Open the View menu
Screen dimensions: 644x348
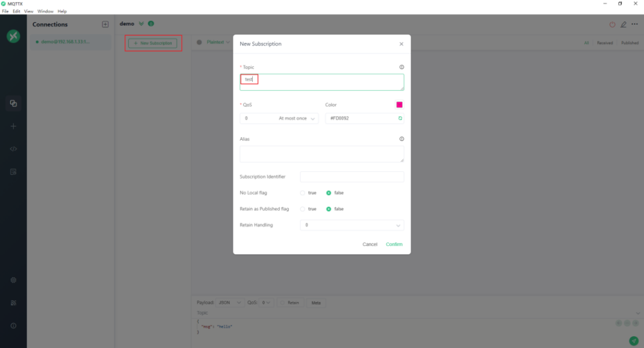29,11
